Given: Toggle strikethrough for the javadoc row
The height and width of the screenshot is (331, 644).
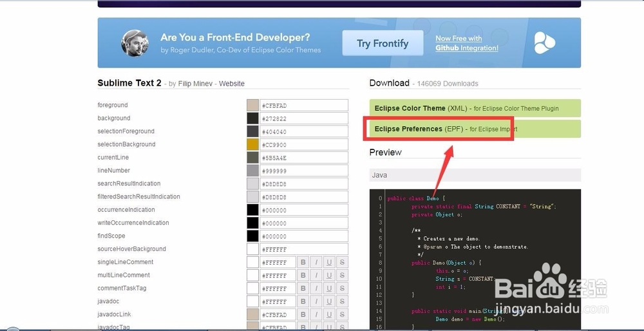Looking at the screenshot, I should tap(342, 301).
